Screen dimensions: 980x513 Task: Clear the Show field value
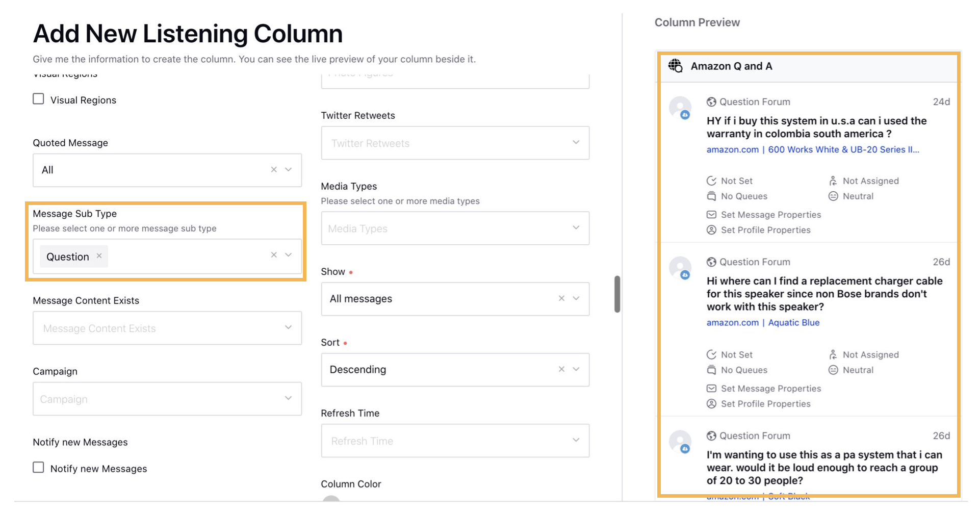point(561,298)
